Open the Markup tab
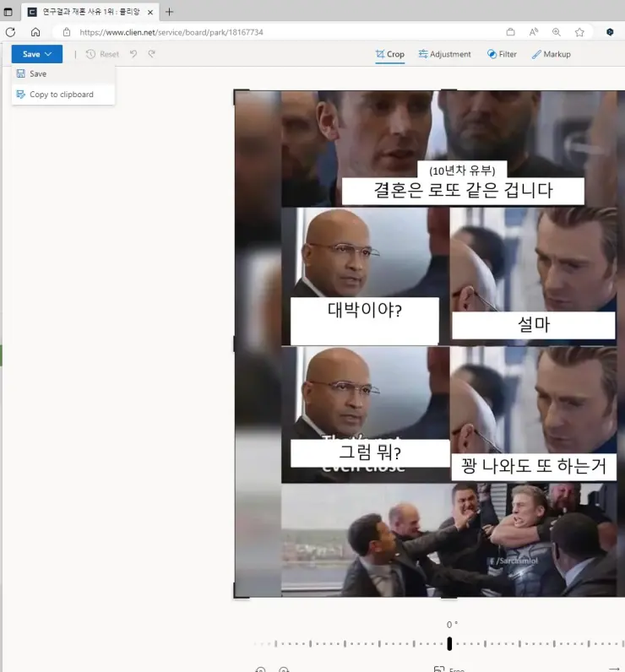This screenshot has height=672, width=625. [551, 54]
